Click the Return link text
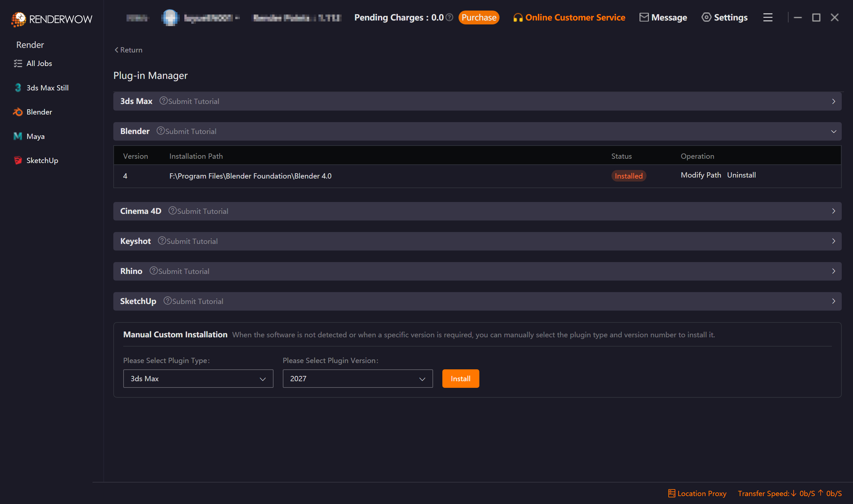The width and height of the screenshot is (853, 504). pyautogui.click(x=131, y=50)
